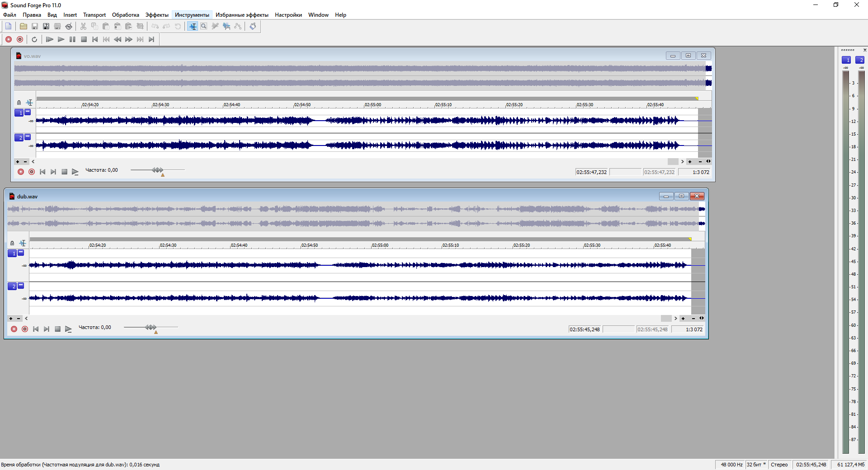Collapse channel 1 minus button in vo.wav

click(28, 112)
